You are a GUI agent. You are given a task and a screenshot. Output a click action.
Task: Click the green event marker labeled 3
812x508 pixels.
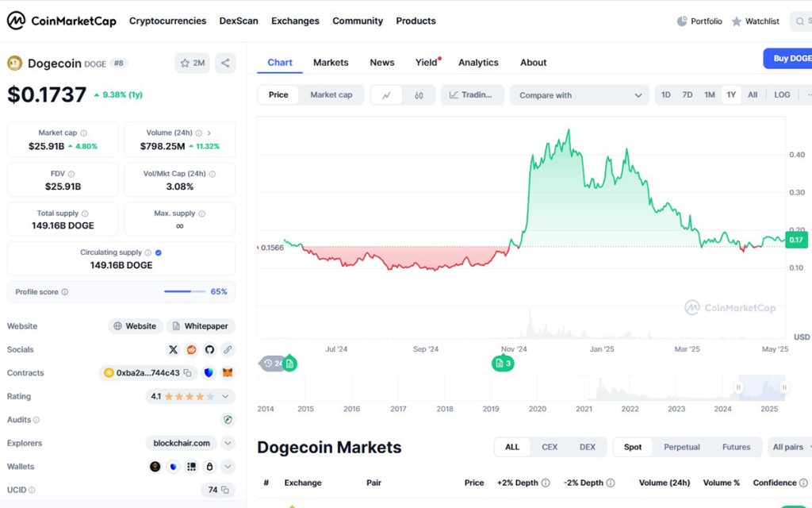pyautogui.click(x=503, y=364)
